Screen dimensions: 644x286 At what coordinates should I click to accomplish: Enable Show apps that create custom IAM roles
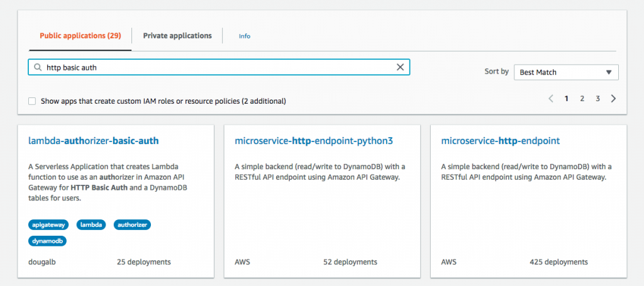(x=32, y=101)
